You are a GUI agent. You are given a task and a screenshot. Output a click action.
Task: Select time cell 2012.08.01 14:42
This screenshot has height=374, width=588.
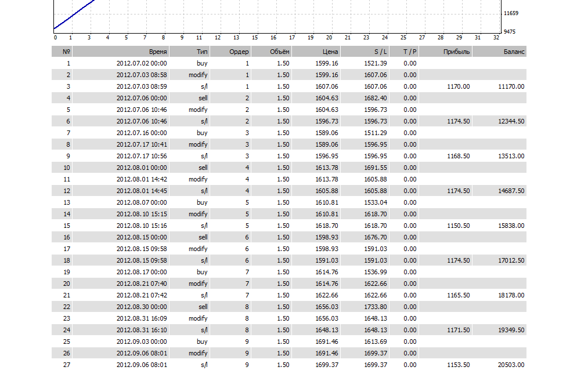(x=142, y=180)
